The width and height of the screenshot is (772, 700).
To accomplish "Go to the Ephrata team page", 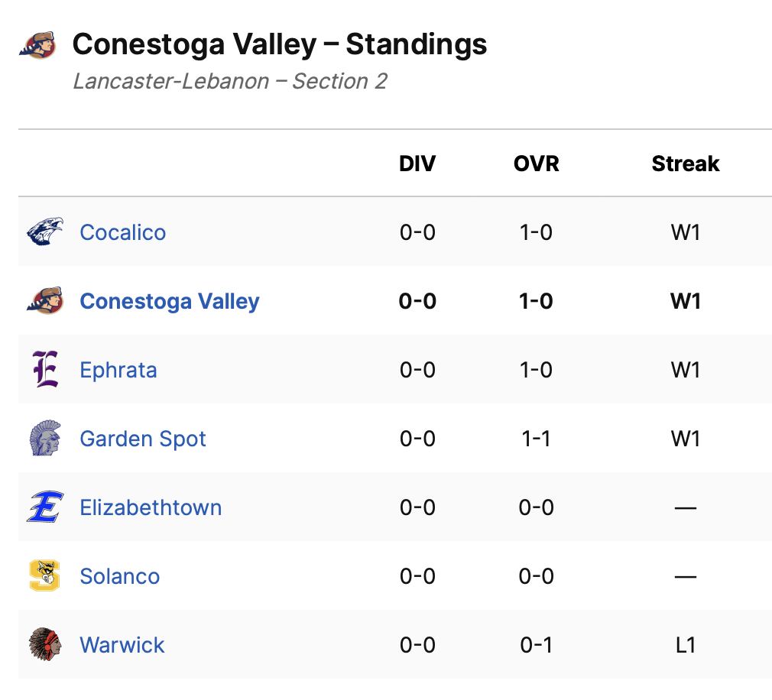I will click(118, 370).
